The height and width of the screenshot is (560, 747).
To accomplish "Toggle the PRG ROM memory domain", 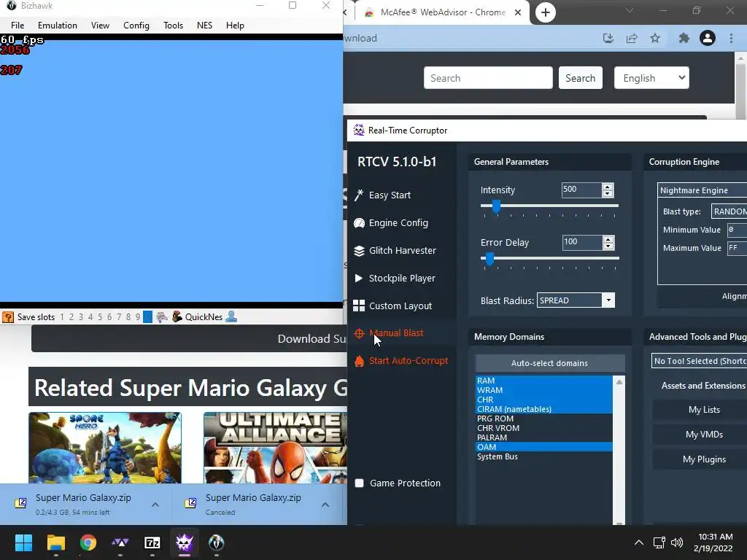I will (544, 419).
